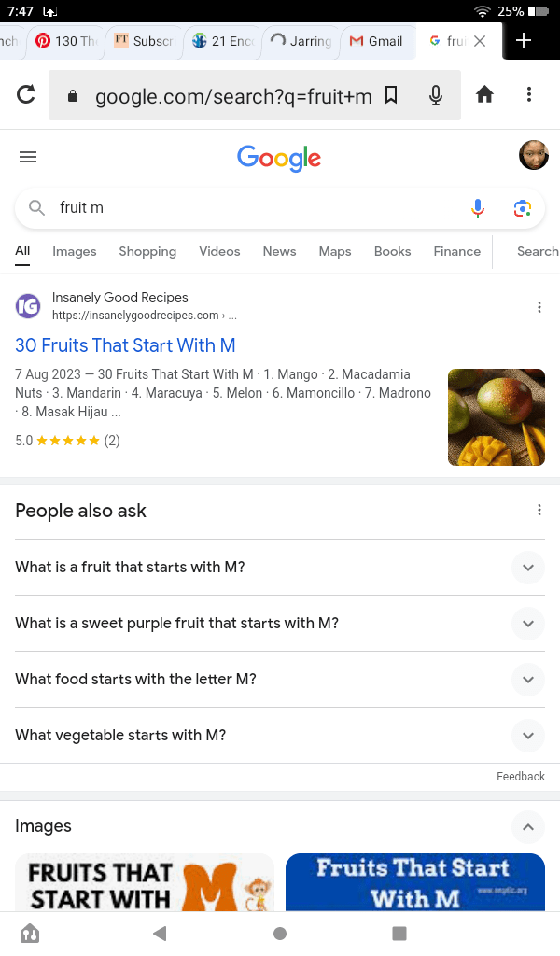Expand "What vegetable starts with M?"
The width and height of the screenshot is (560, 956).
tap(528, 736)
